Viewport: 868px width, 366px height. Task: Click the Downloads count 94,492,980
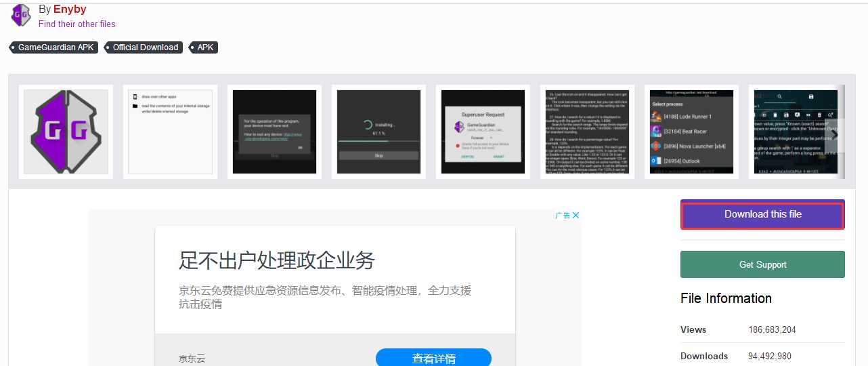point(770,357)
